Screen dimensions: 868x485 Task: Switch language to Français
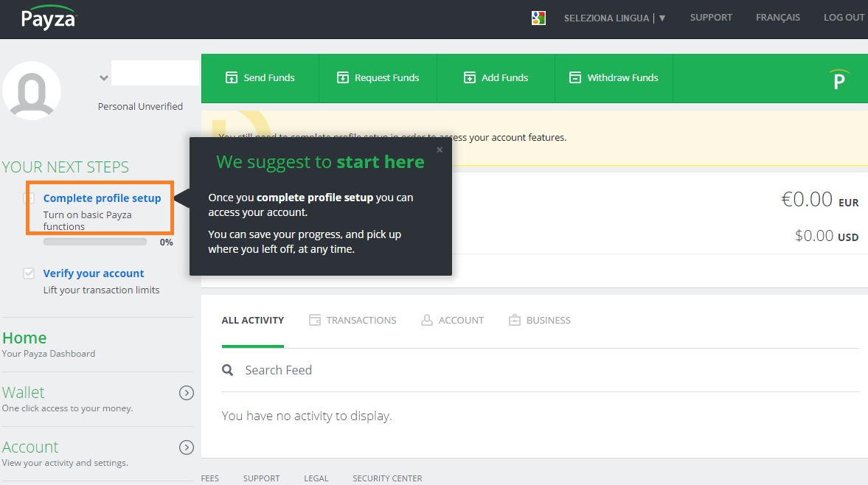pyautogui.click(x=778, y=18)
